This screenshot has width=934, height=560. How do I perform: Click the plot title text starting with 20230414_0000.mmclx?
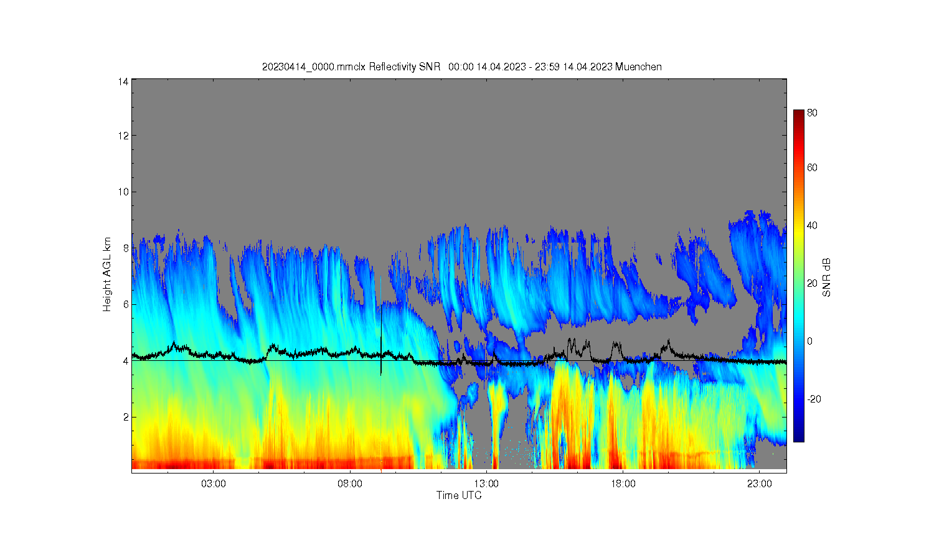coord(461,67)
